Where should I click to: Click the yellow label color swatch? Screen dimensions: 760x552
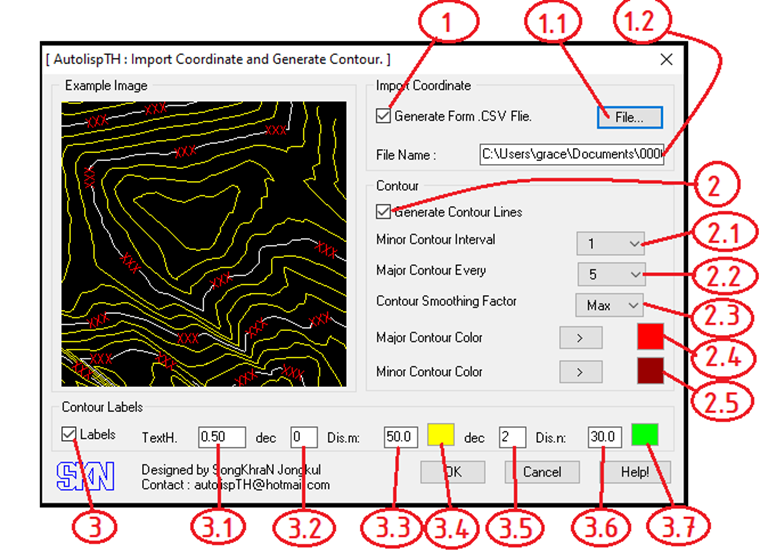(441, 435)
